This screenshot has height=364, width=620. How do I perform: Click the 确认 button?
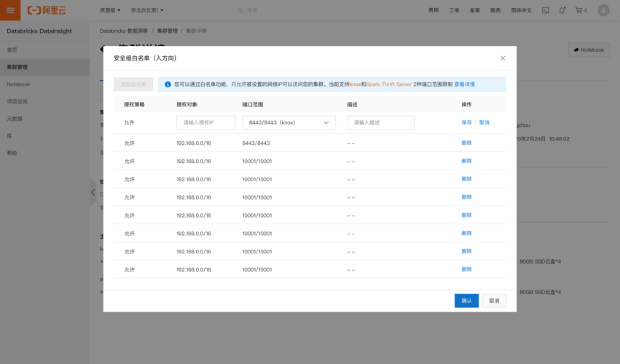(466, 301)
